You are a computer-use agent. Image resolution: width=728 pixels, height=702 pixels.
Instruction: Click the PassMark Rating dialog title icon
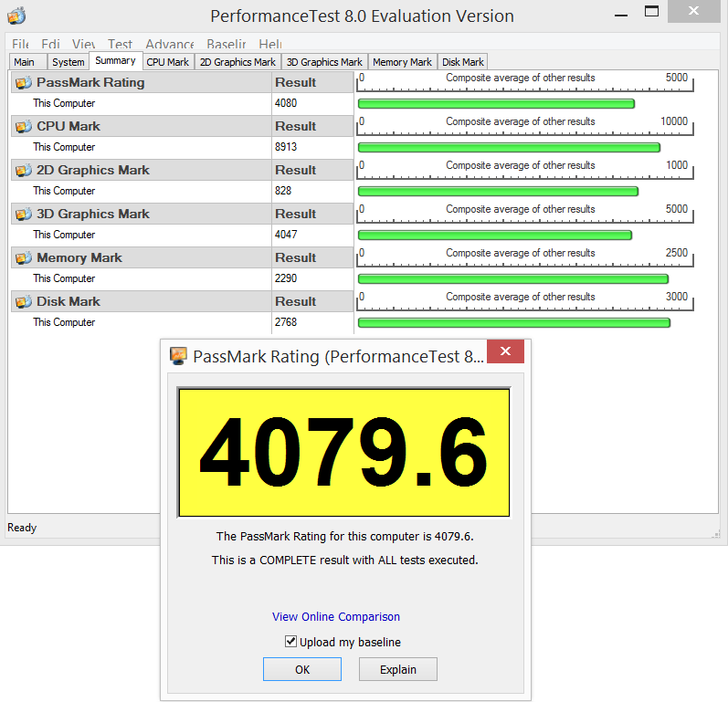pyautogui.click(x=178, y=356)
